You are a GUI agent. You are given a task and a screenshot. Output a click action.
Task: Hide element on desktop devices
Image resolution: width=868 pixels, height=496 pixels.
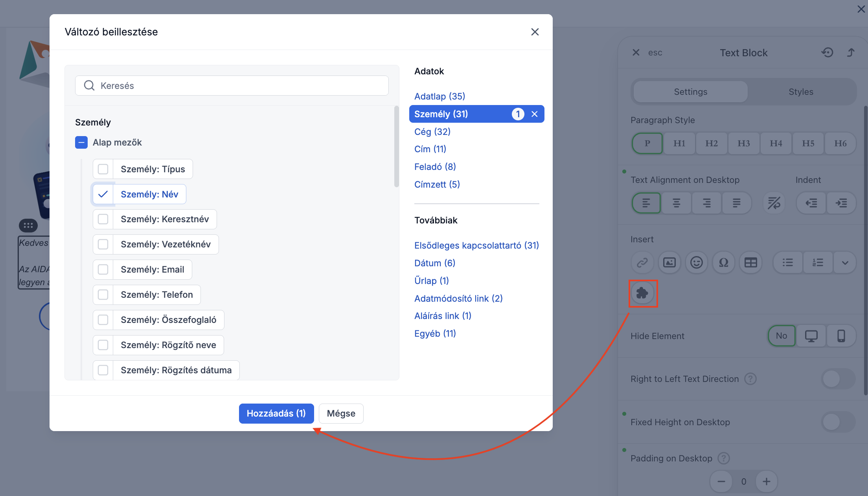point(811,336)
